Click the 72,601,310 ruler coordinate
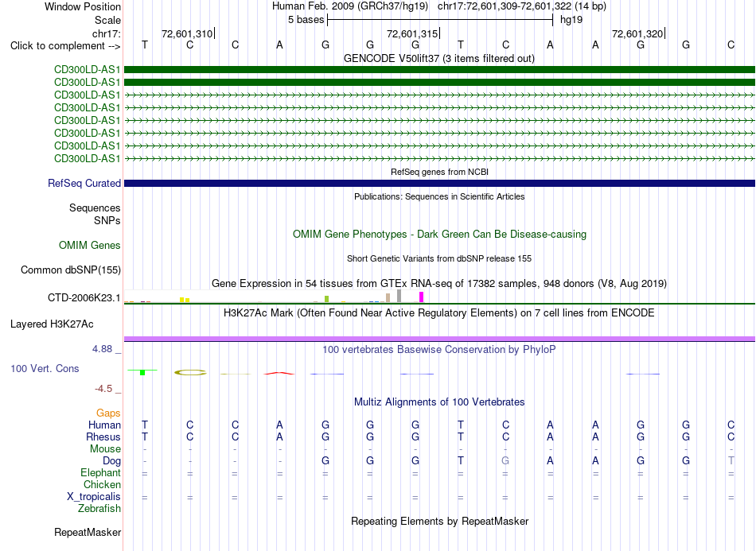 pyautogui.click(x=186, y=33)
